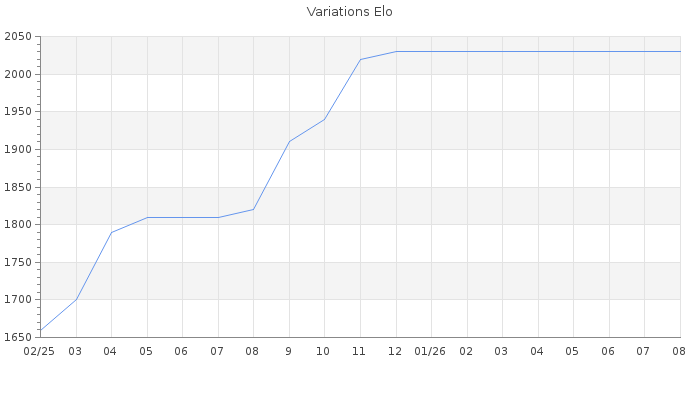The height and width of the screenshot is (400, 700).
Task: Click the line's endpoint at far right
Action: (680, 51)
